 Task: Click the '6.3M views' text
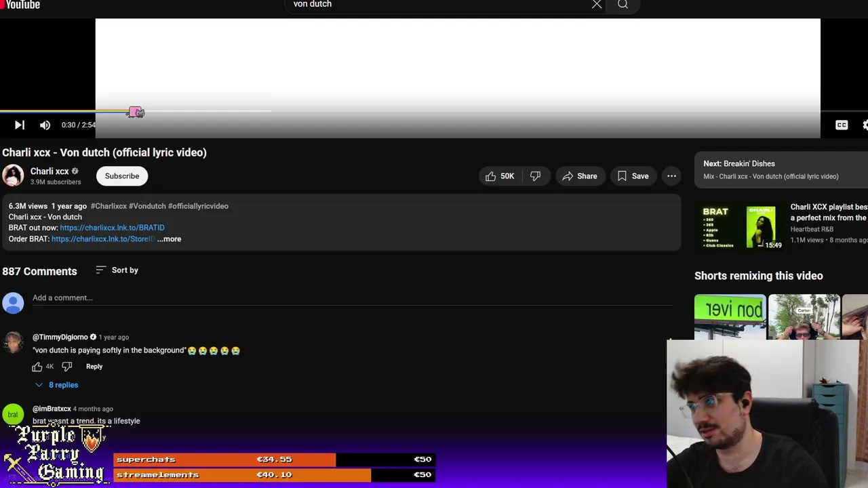(28, 206)
